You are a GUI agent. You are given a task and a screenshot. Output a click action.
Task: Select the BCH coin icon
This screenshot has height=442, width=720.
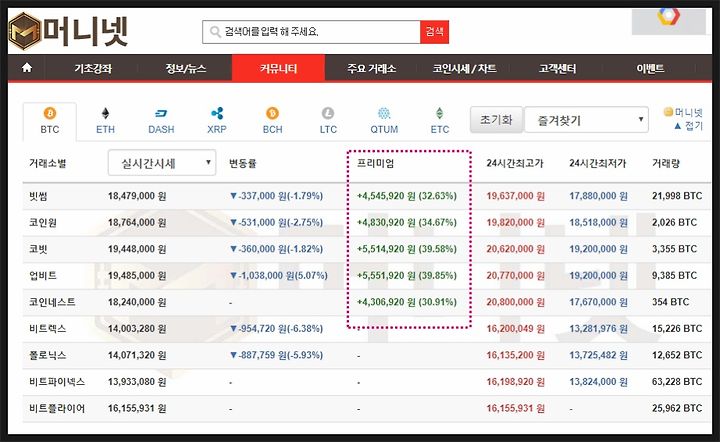[272, 113]
